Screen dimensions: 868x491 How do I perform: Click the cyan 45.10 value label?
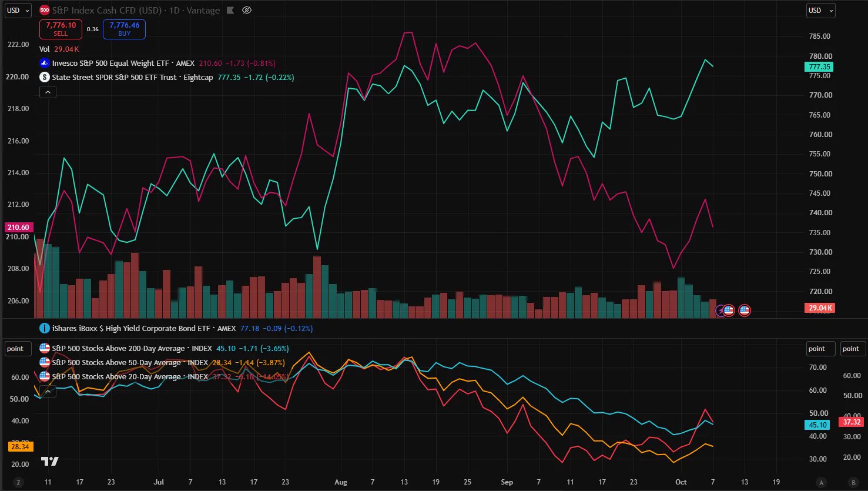click(817, 425)
